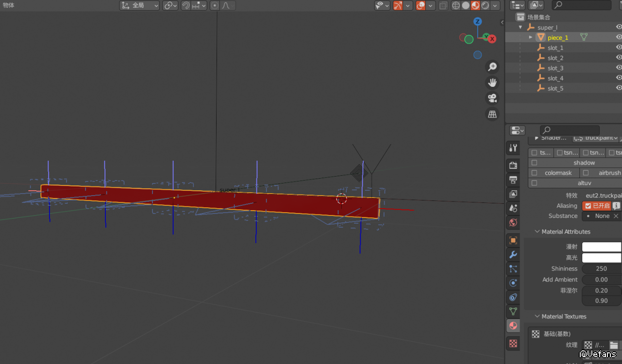Select the solid viewport shading sphere

[x=465, y=6]
